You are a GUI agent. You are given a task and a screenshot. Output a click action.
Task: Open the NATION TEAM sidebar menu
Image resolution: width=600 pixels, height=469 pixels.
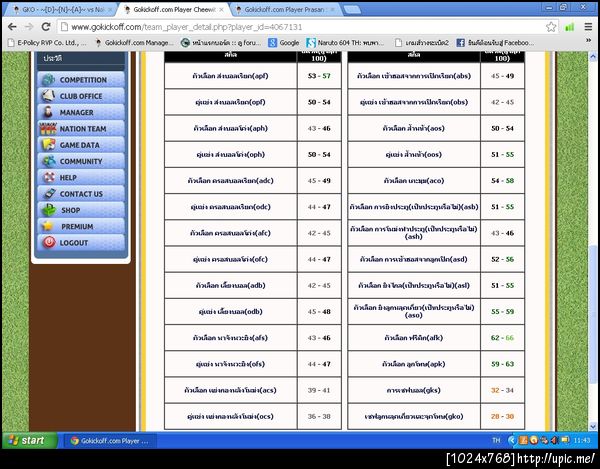point(81,129)
